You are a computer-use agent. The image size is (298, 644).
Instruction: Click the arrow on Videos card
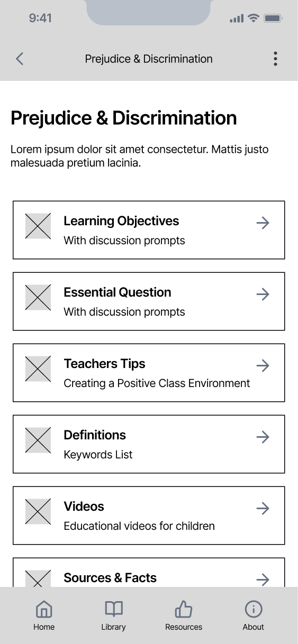pos(263,509)
